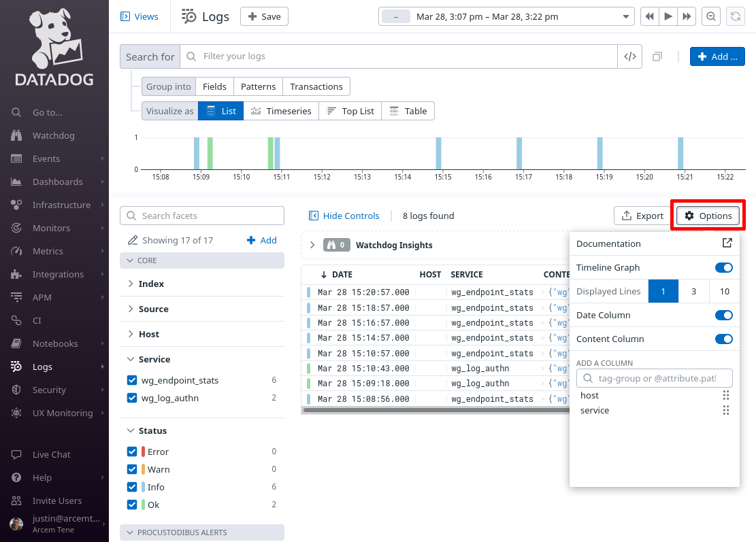Click the blue Add button
Viewport: 756px width, 542px height.
click(x=717, y=56)
